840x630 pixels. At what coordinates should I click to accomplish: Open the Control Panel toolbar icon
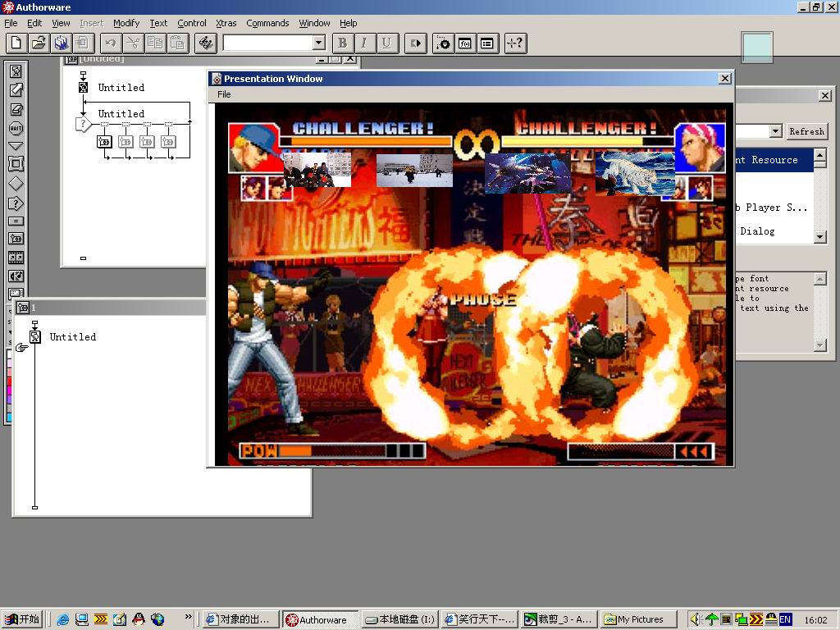[x=443, y=43]
